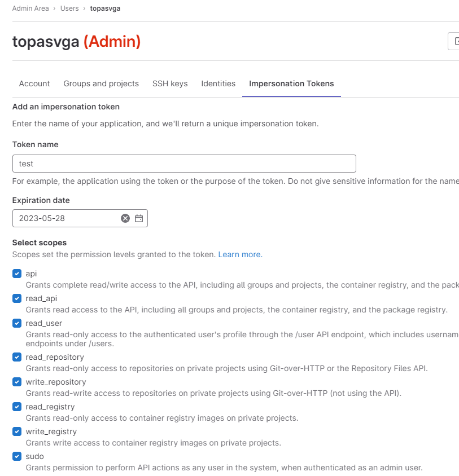Uncheck the sudo scope checkbox

[17, 456]
